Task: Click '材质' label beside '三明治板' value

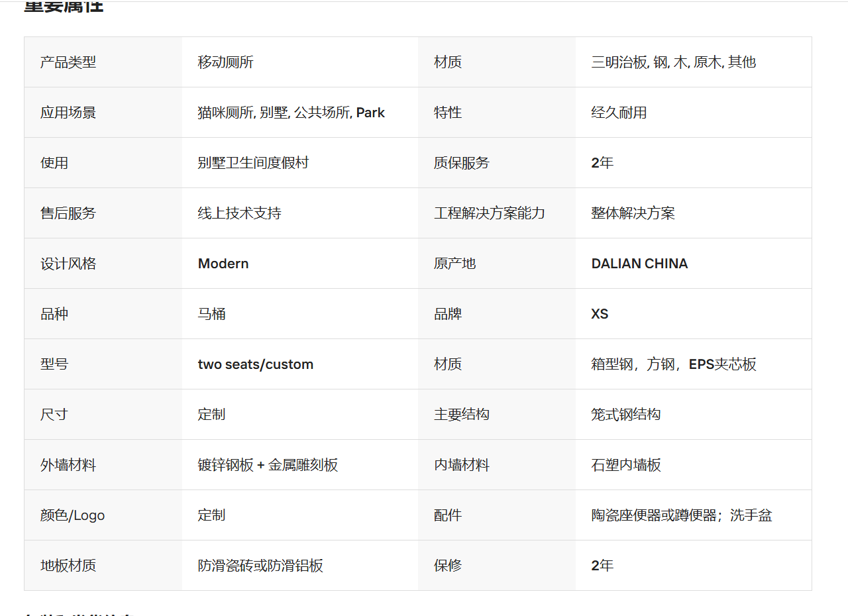Action: [x=448, y=62]
